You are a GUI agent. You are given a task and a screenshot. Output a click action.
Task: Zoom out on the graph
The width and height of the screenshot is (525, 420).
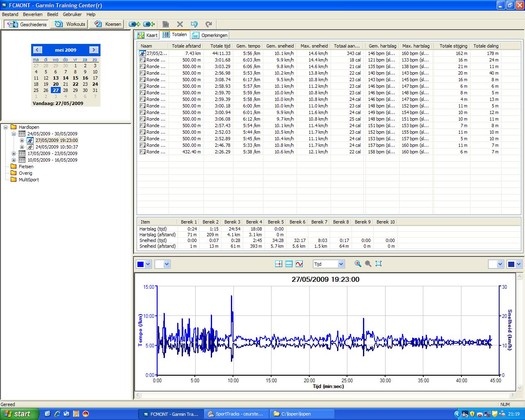(x=368, y=264)
